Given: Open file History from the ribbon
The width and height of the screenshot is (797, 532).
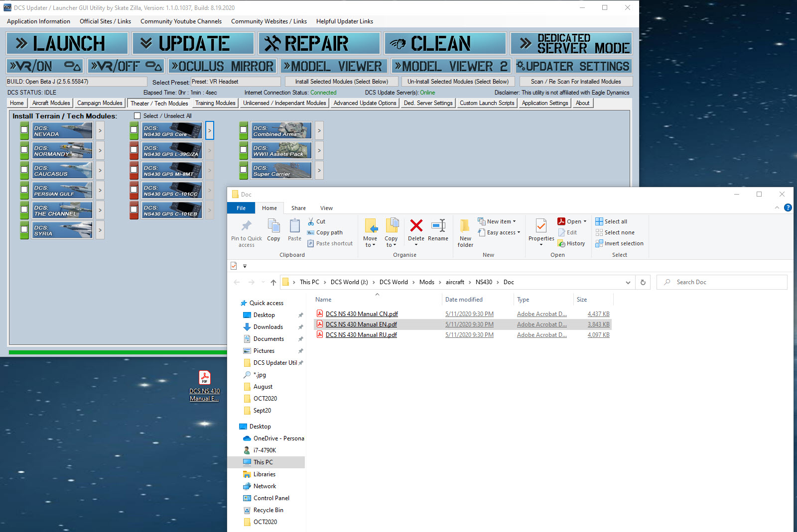Looking at the screenshot, I should pos(571,243).
